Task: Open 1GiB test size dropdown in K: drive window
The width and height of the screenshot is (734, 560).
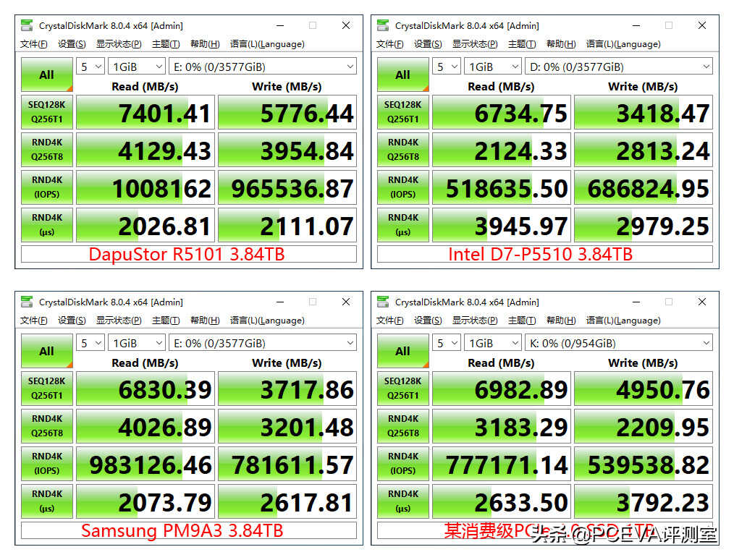Action: 493,343
